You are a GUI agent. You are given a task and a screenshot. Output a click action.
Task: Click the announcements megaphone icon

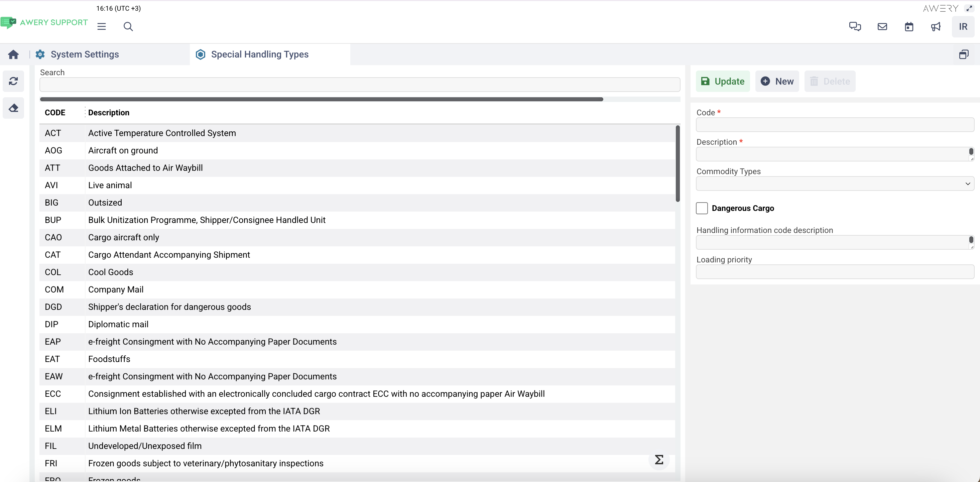[x=936, y=27]
